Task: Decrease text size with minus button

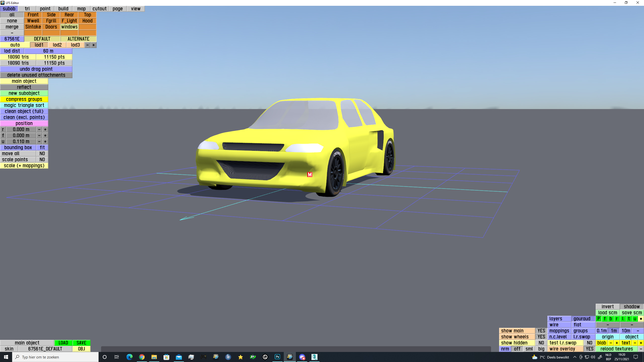Action: point(635,343)
